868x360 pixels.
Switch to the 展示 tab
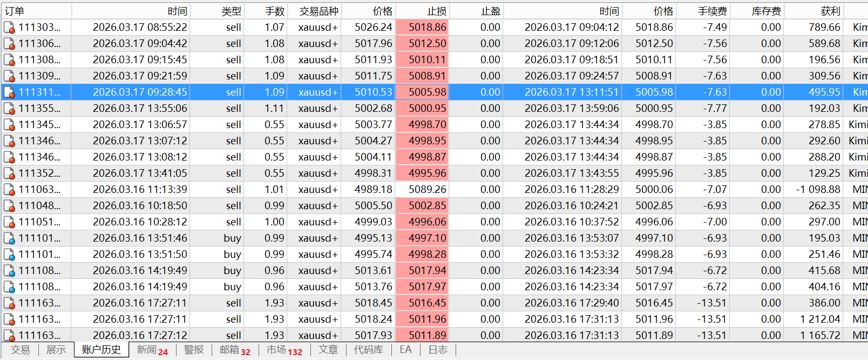[56, 350]
